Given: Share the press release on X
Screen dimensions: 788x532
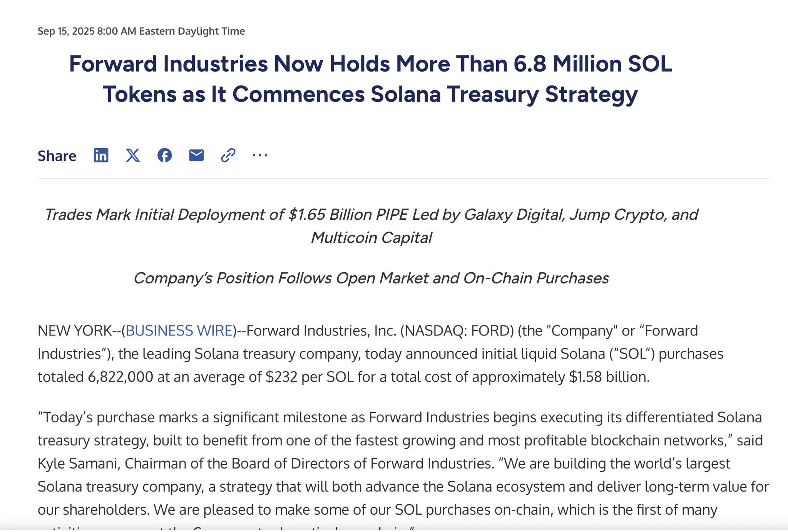Looking at the screenshot, I should (x=133, y=155).
